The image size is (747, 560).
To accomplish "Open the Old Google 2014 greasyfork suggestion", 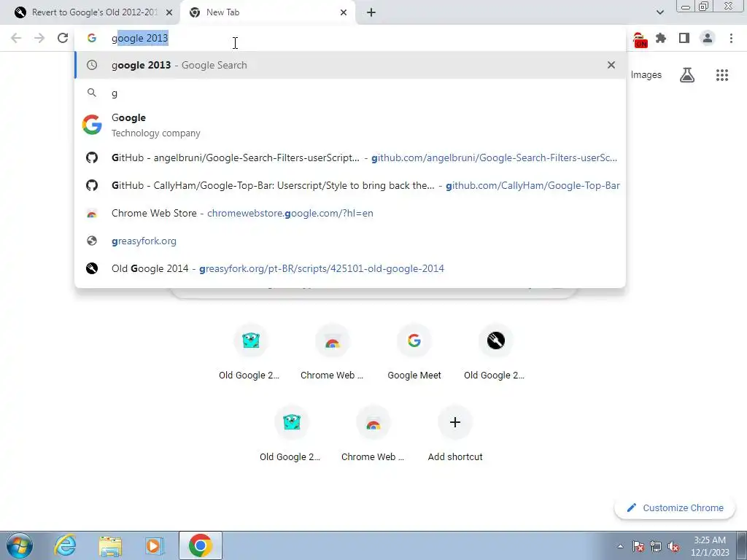I will [350, 268].
